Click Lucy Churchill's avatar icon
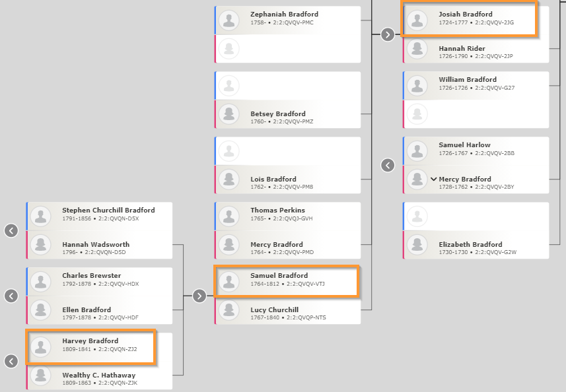The width and height of the screenshot is (566, 392). [x=229, y=310]
